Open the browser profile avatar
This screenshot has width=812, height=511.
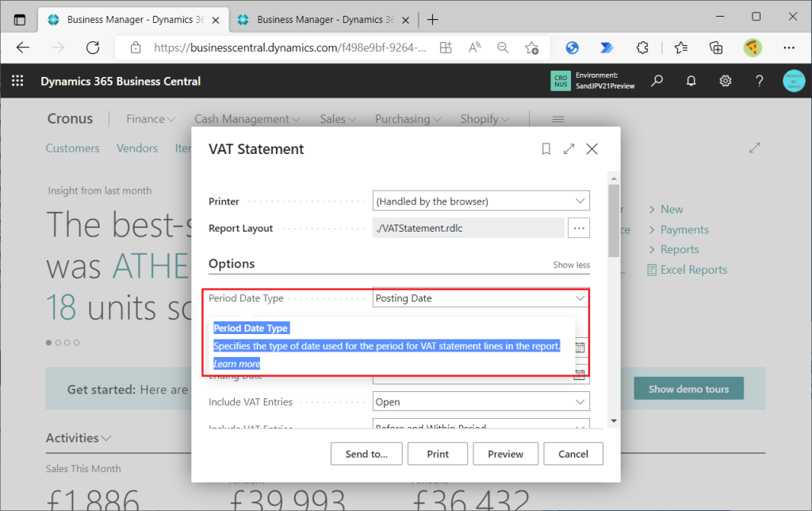pos(753,48)
